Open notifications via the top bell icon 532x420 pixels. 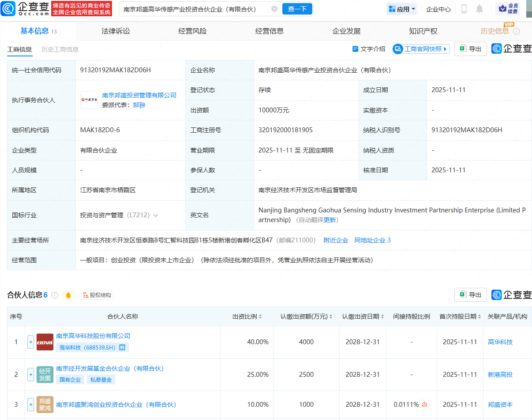[x=480, y=9]
